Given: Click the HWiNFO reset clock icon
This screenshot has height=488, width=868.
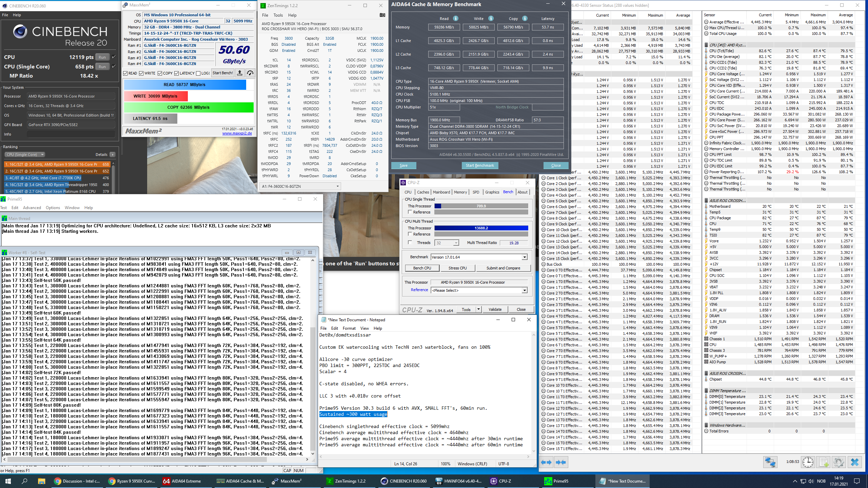Looking at the screenshot, I should tap(808, 462).
